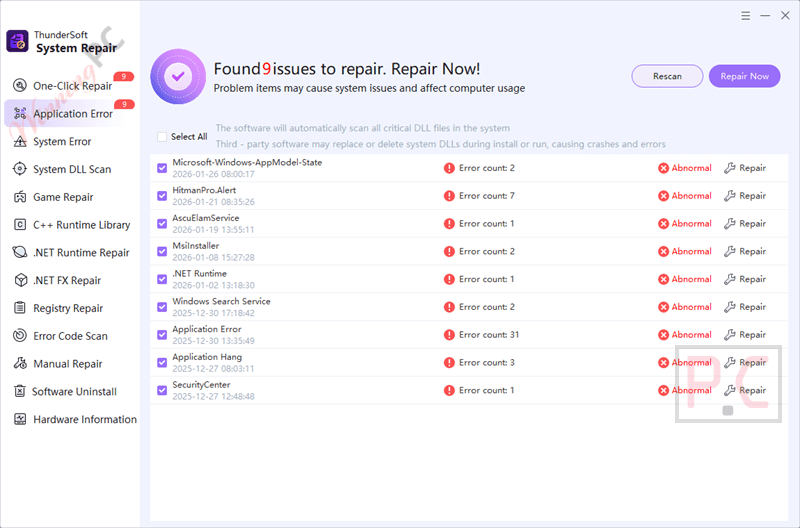Click the 'Application Hang' entry name

[207, 357]
